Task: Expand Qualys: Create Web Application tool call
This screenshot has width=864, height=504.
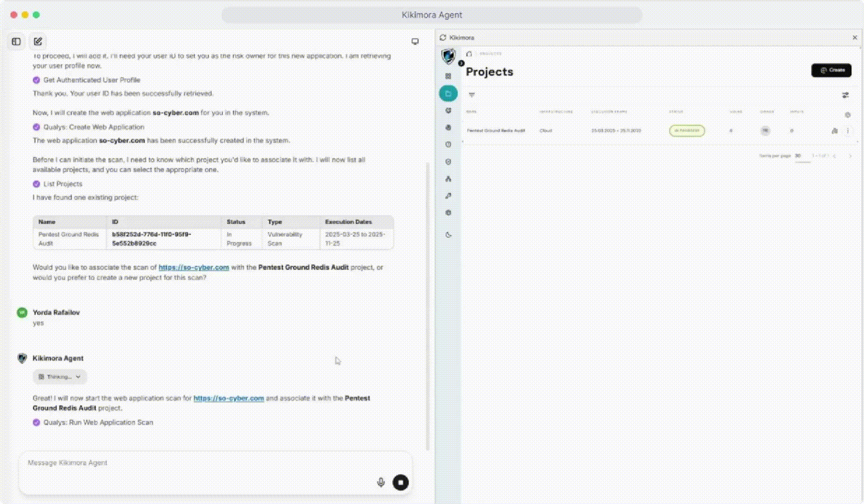Action: 89,127
